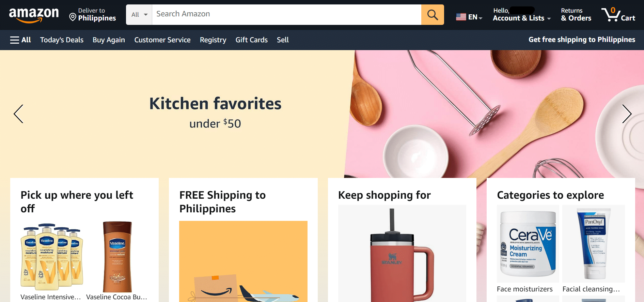
Task: Click the Amazon logo
Action: [34, 15]
